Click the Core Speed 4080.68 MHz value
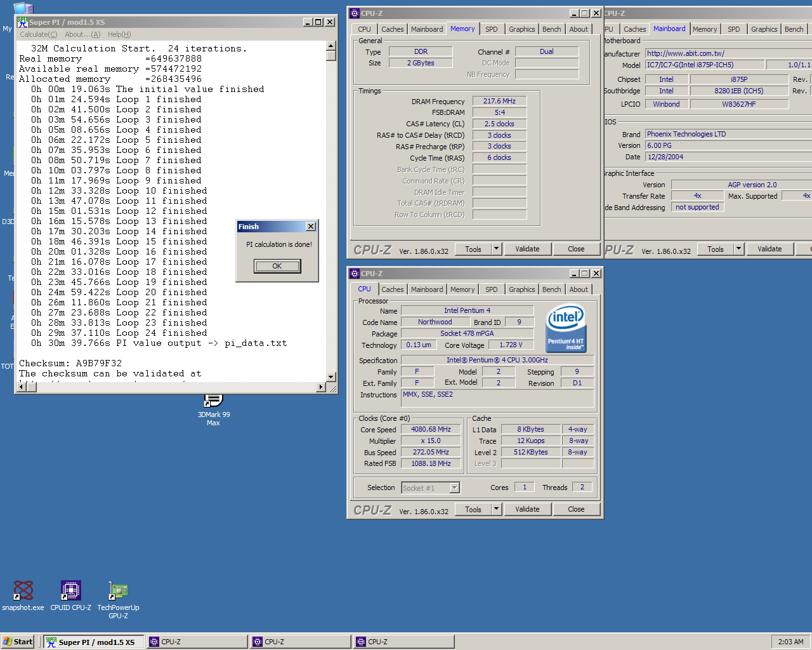Screen dimensions: 812x650 click(431, 429)
